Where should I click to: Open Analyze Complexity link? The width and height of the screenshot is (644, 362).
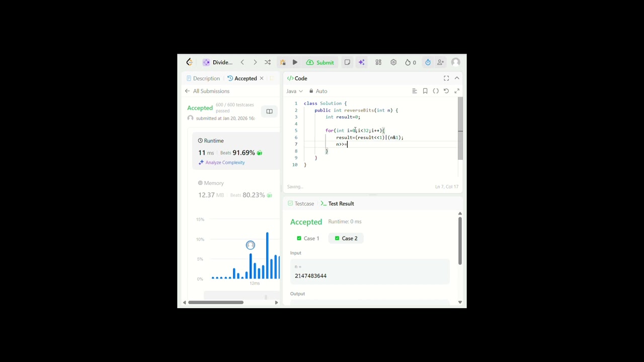pos(221,162)
